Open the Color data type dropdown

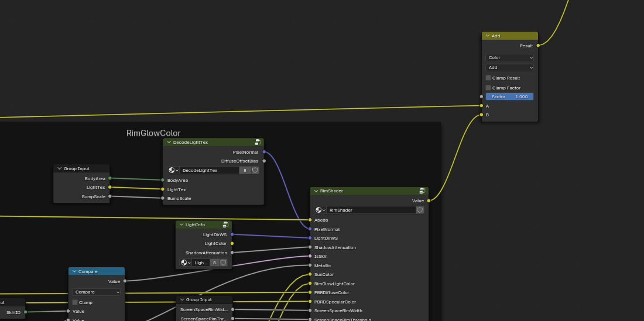tap(509, 58)
